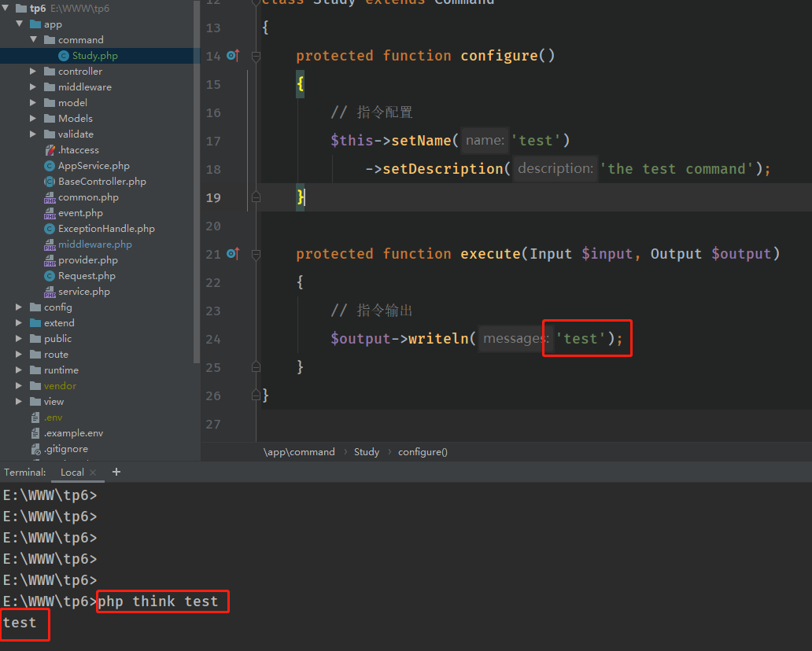The width and height of the screenshot is (812, 651).
Task: Expand the route folder arrow
Action: pos(19,355)
